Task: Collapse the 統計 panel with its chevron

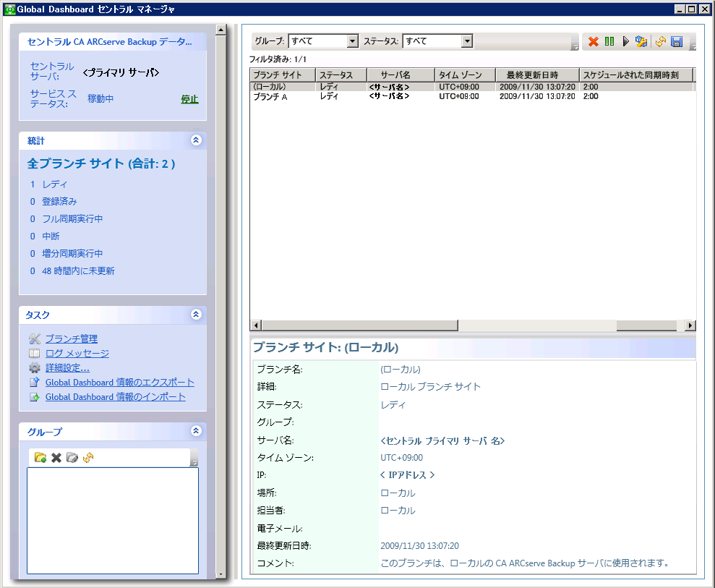Action: pos(196,140)
